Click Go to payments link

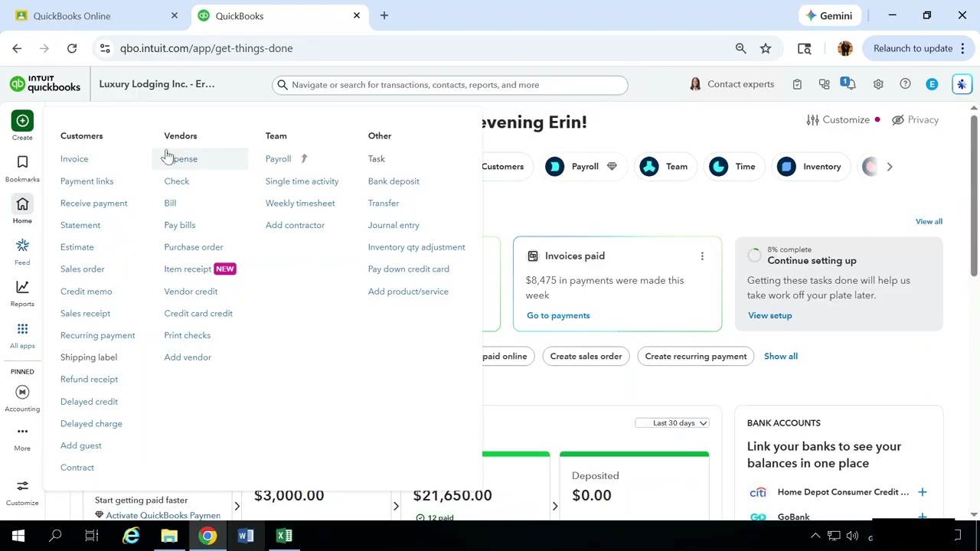click(558, 315)
